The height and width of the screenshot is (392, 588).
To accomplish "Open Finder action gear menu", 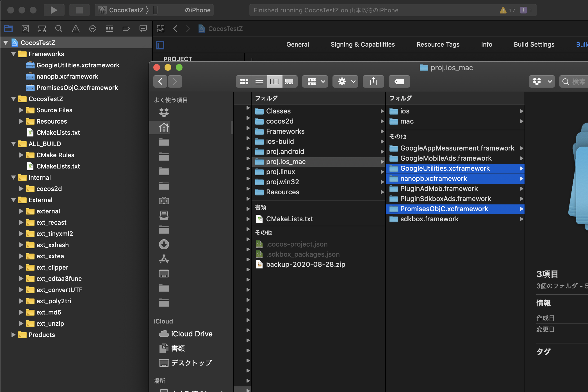I will coord(345,81).
